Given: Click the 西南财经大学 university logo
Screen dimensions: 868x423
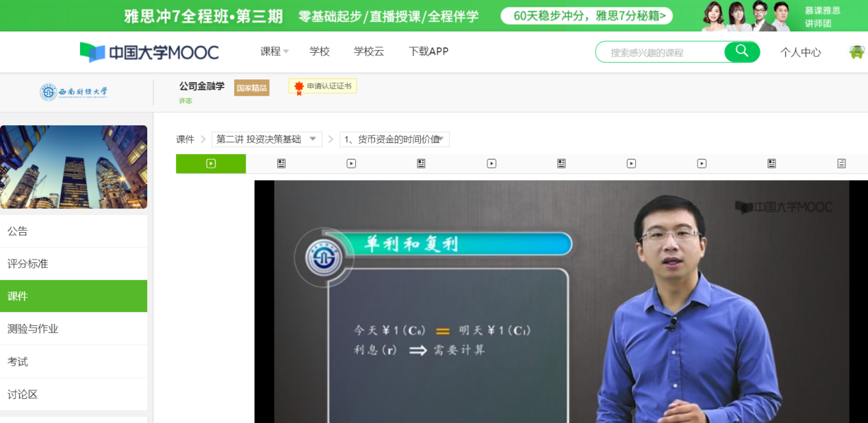Looking at the screenshot, I should 74,92.
